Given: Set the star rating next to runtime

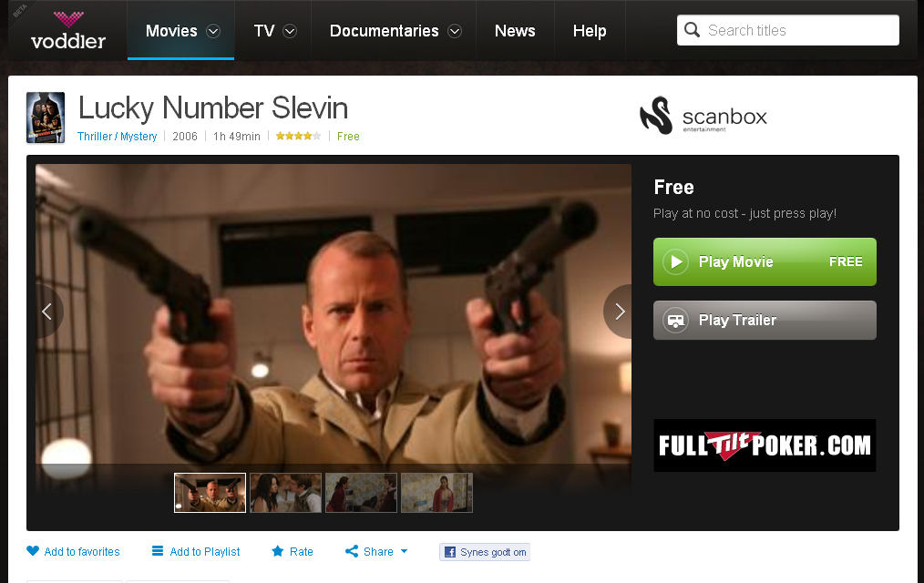Looking at the screenshot, I should [299, 136].
